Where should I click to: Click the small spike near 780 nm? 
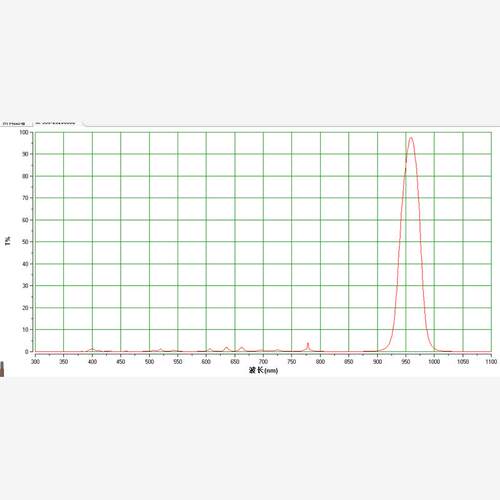(x=308, y=345)
